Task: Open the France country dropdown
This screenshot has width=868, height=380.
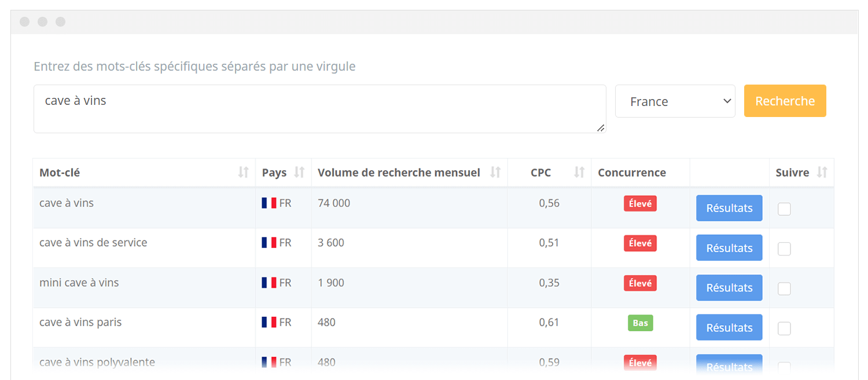Action: 675,101
